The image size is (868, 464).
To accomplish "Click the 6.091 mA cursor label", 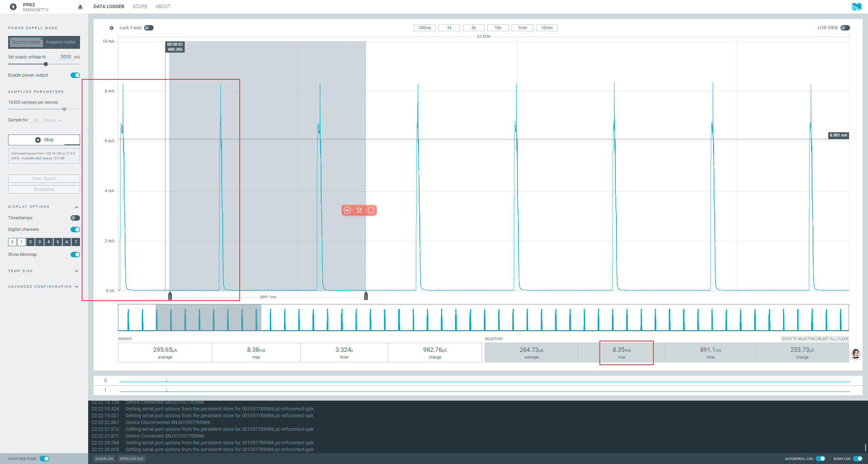I will coord(839,135).
